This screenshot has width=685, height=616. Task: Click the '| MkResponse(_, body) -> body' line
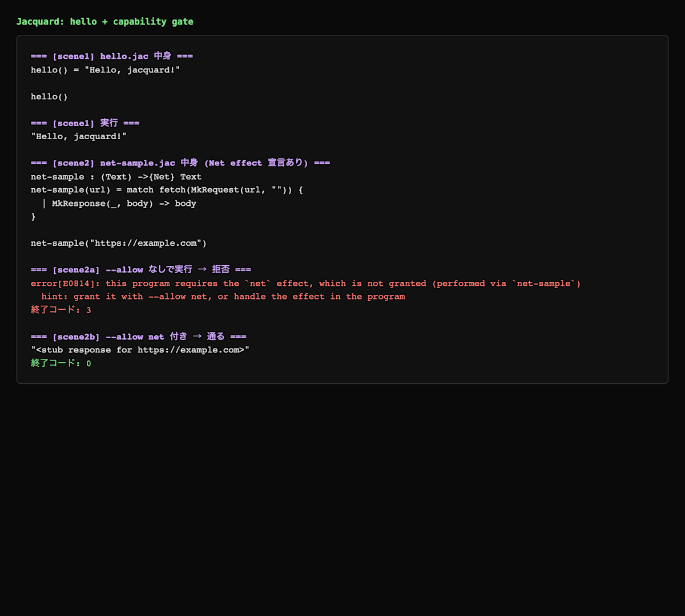(119, 203)
